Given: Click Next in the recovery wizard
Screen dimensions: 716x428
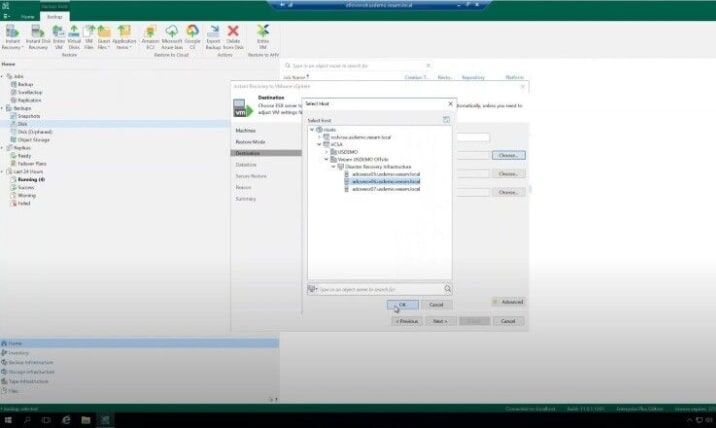Looking at the screenshot, I should [x=440, y=321].
